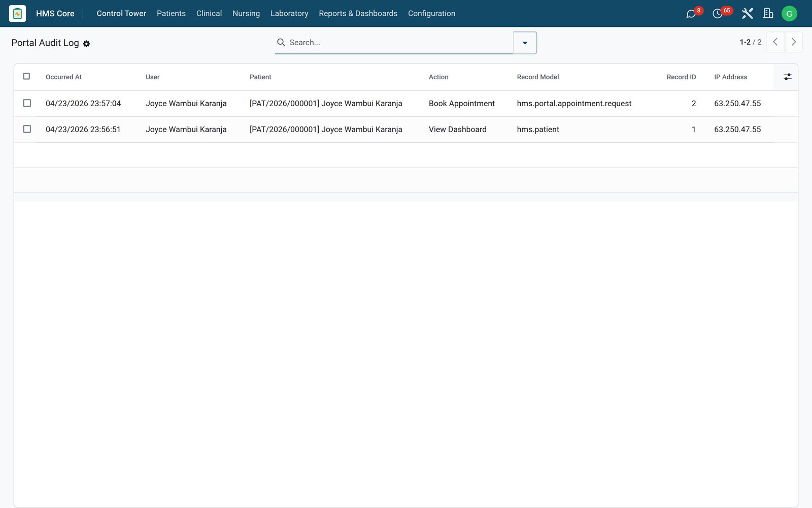812x508 pixels.
Task: Open the activities clock icon
Action: click(x=718, y=14)
